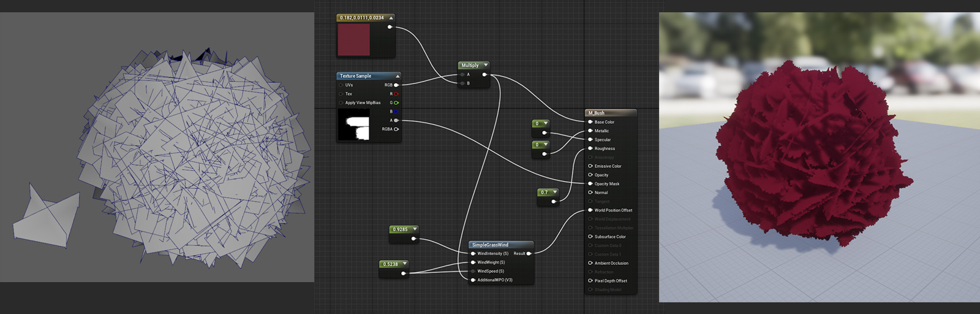
Task: Click the output pin of the lower 0 constant
Action: click(544, 154)
